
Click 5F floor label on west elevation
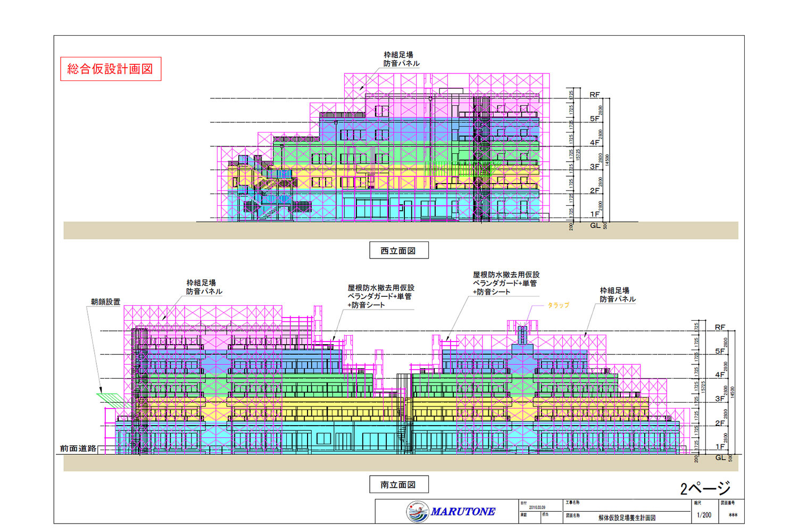pyautogui.click(x=594, y=119)
